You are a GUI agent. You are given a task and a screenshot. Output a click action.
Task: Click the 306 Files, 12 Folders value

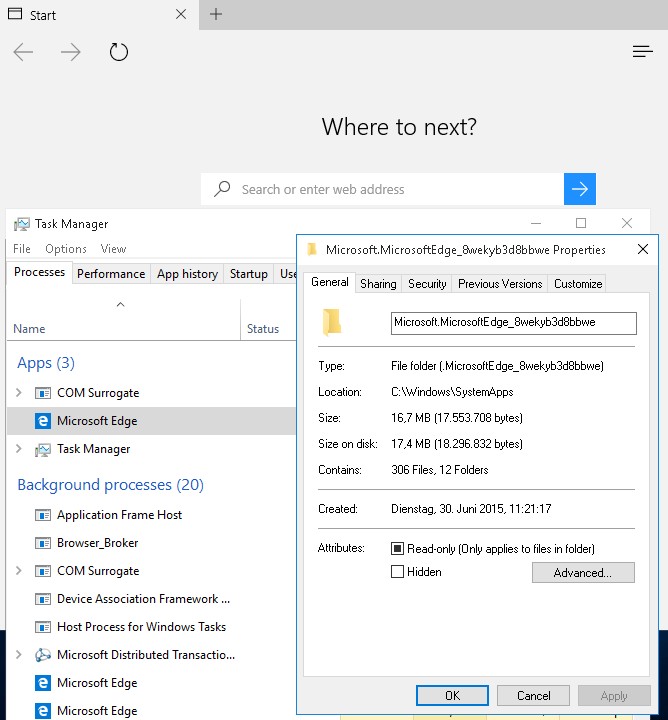click(439, 470)
